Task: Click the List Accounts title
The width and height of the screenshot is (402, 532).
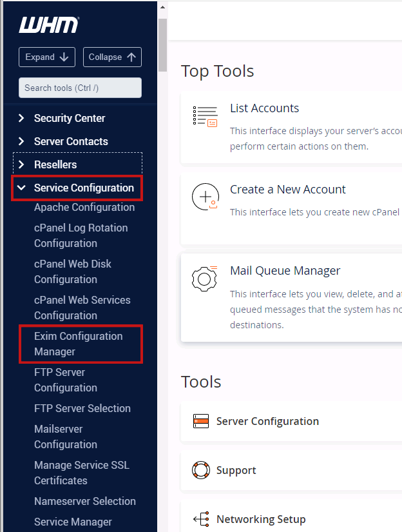Action: pyautogui.click(x=264, y=108)
